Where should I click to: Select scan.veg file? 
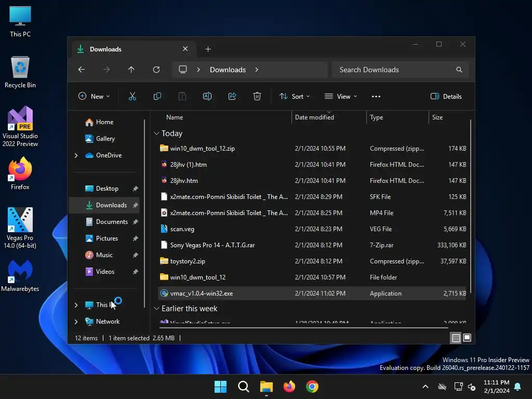click(x=312, y=229)
